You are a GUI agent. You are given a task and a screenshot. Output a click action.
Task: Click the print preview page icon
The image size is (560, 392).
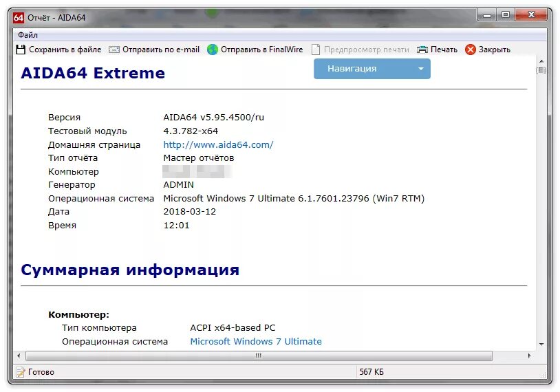[x=315, y=50]
